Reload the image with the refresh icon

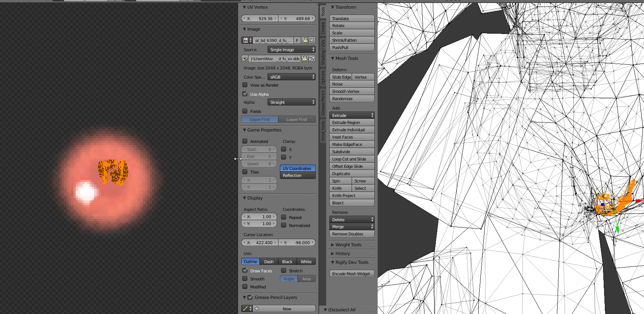[312, 58]
